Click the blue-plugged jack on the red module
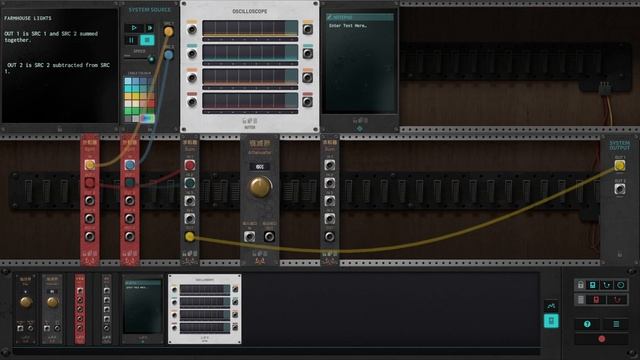640x360 pixels. coord(130,165)
